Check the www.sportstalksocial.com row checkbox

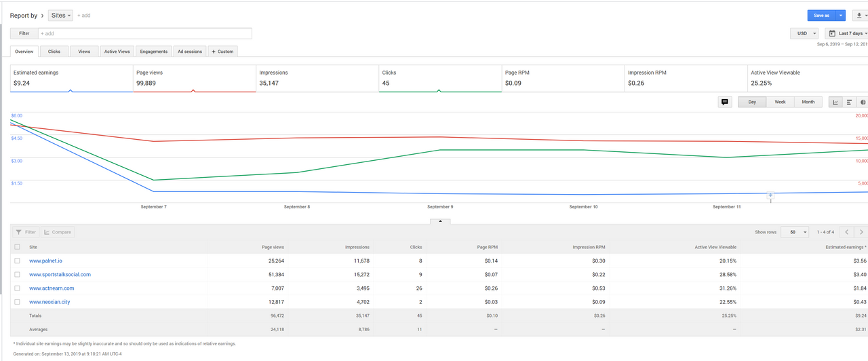pyautogui.click(x=17, y=275)
